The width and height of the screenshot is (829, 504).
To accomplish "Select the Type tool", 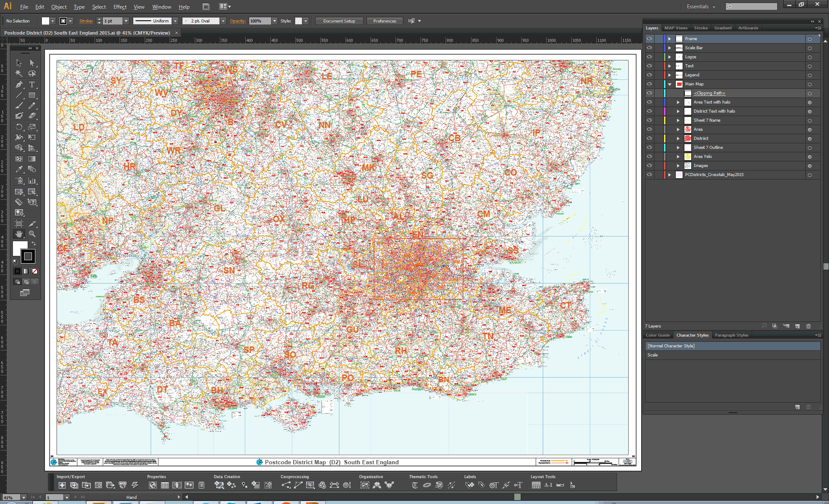I will 32,85.
